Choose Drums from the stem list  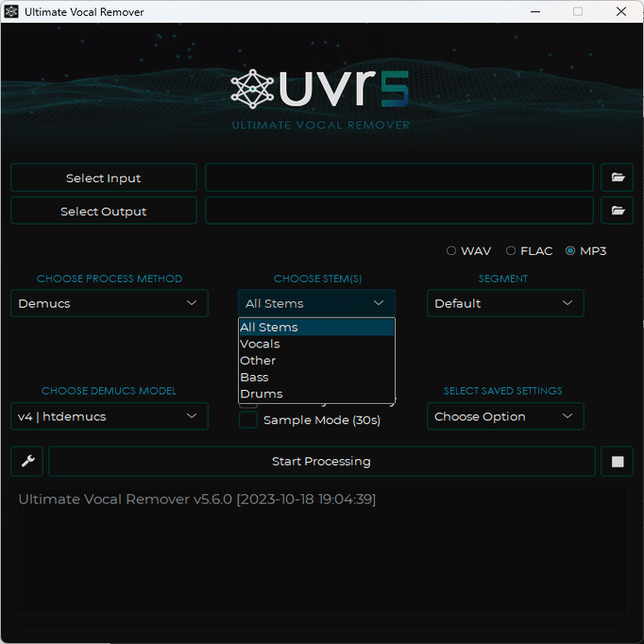tap(316, 394)
